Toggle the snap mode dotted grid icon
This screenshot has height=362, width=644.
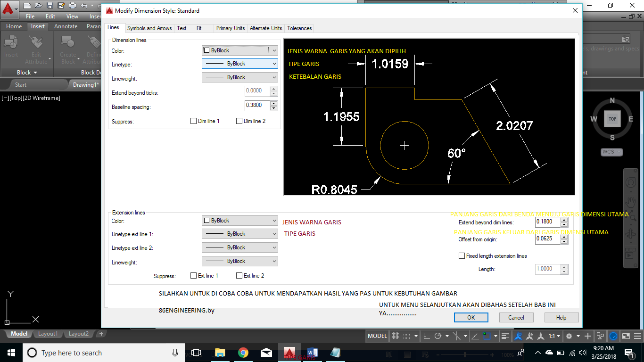point(407,336)
